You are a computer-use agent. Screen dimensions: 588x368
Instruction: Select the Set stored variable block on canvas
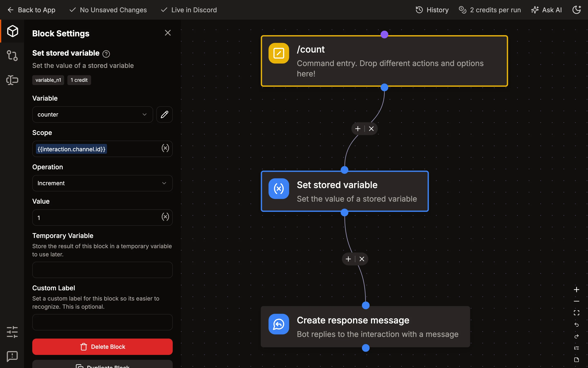point(345,191)
